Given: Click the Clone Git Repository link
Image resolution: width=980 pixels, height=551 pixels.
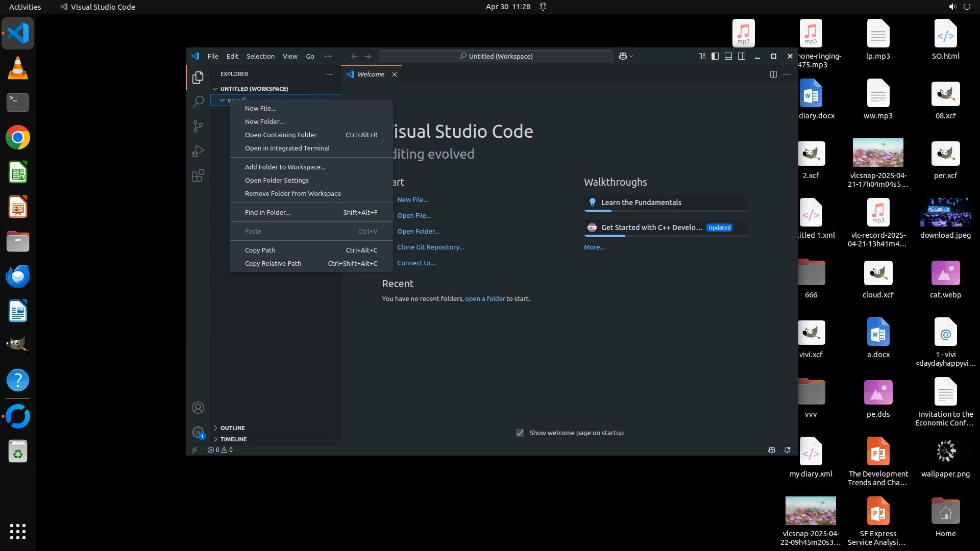Looking at the screenshot, I should [x=430, y=247].
